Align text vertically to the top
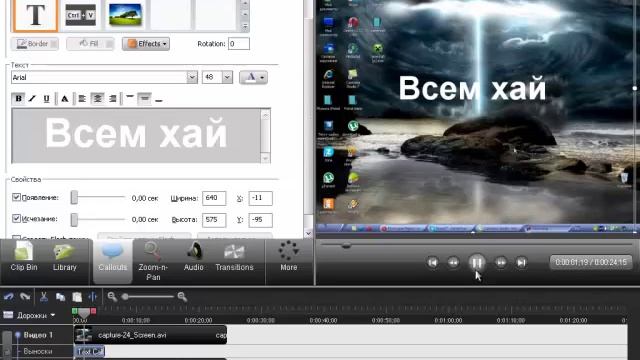640x360 pixels. click(x=130, y=98)
